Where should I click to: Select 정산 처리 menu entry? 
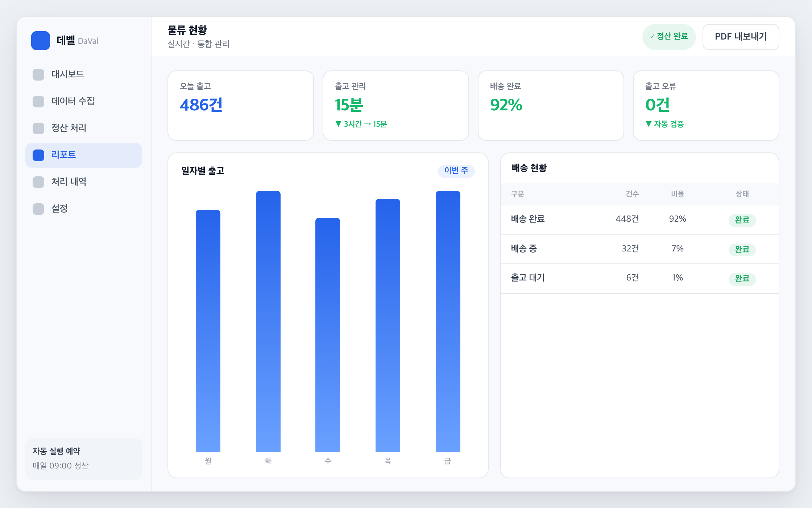pos(84,128)
